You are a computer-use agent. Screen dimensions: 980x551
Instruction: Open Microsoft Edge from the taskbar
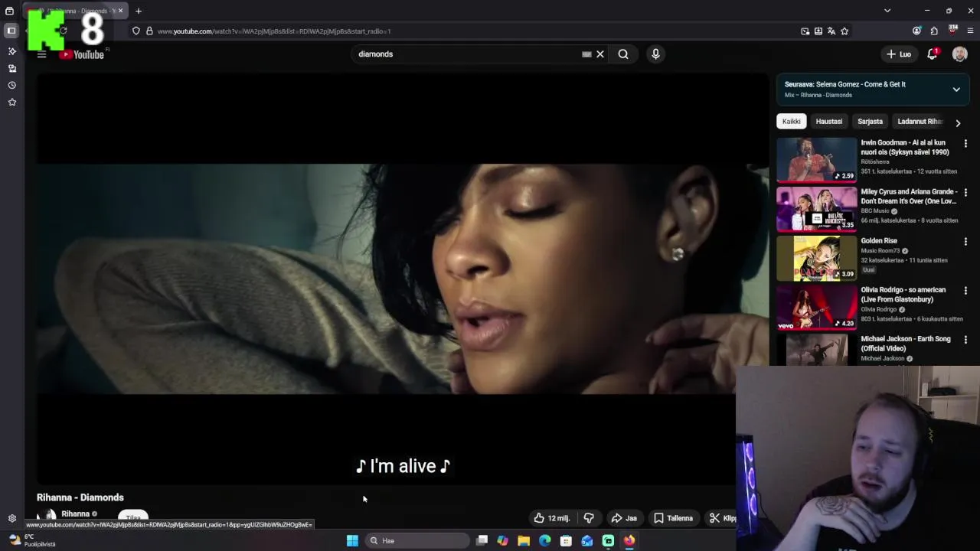coord(544,540)
